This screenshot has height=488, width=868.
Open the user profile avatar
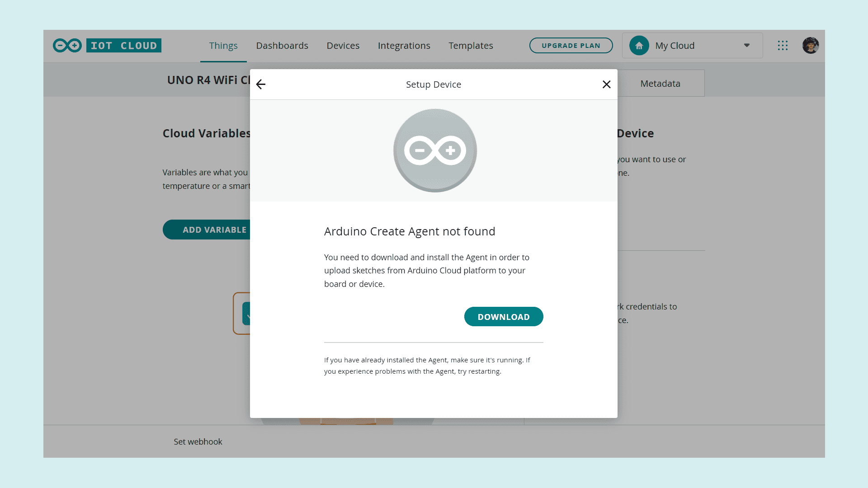point(810,46)
